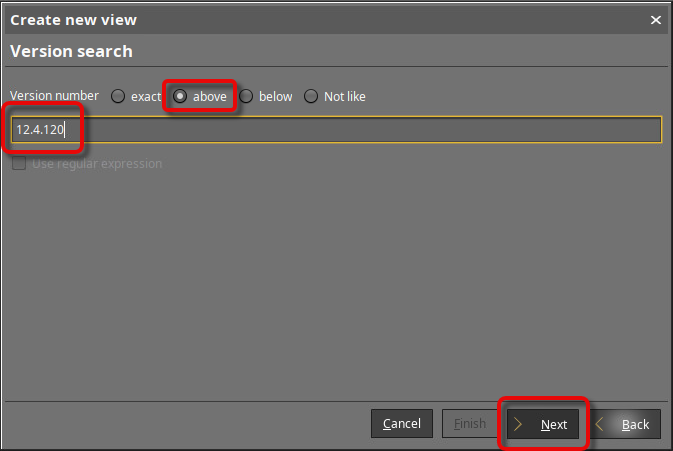Viewport: 673px width, 451px height.
Task: Click the 'exact' label text
Action: [145, 97]
